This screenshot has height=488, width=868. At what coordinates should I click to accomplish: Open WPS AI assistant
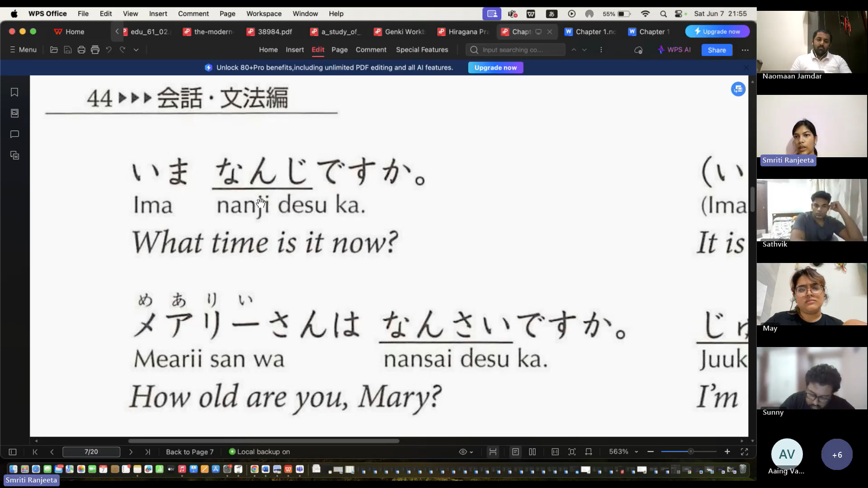tap(674, 50)
